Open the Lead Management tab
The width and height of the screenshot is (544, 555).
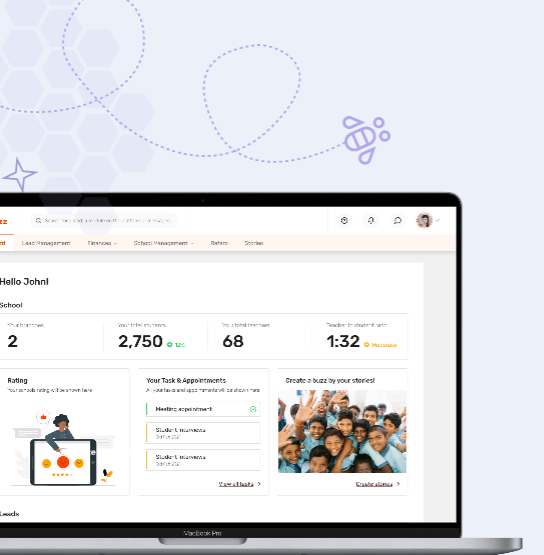[x=46, y=243]
